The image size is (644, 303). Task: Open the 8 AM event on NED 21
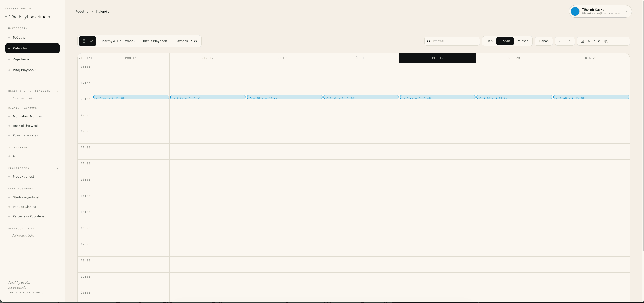(x=591, y=97)
